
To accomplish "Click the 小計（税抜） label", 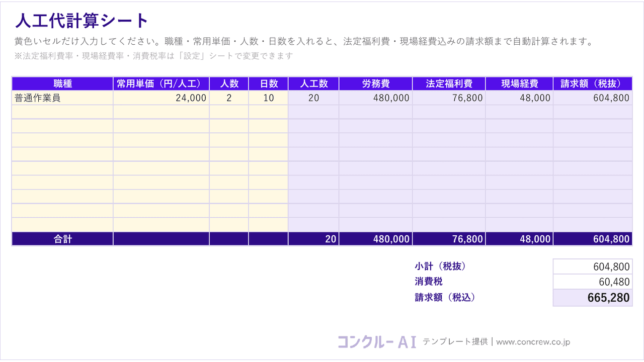I will 440,266.
